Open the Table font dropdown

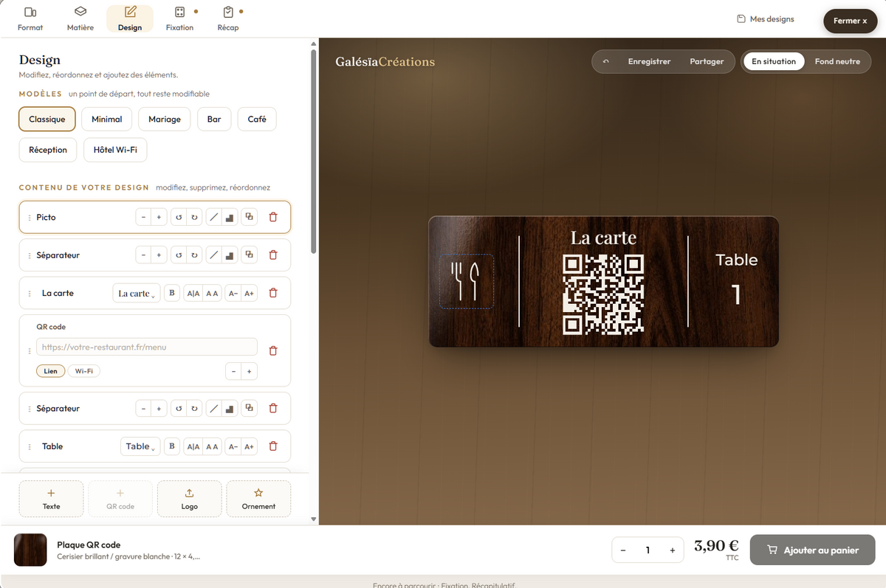pos(140,446)
